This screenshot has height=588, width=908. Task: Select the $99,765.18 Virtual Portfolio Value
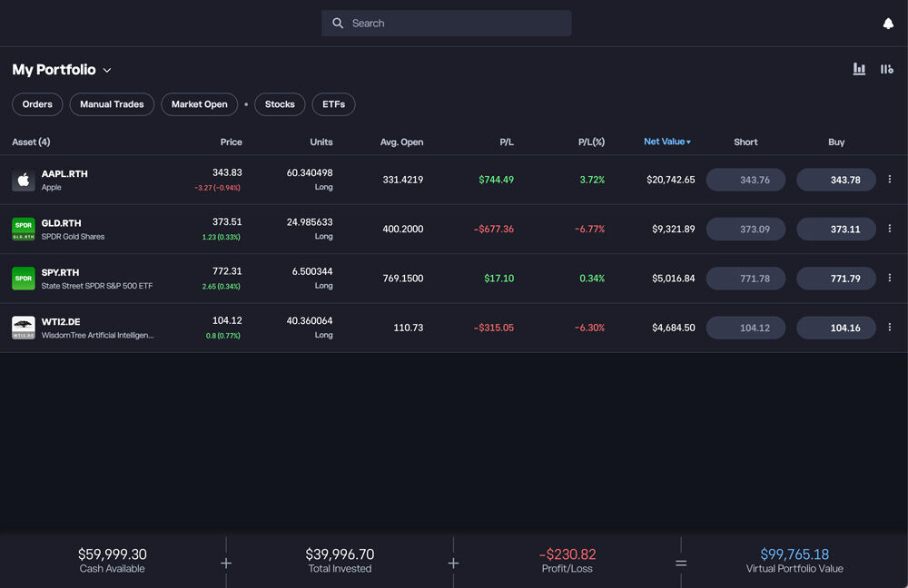pyautogui.click(x=794, y=554)
